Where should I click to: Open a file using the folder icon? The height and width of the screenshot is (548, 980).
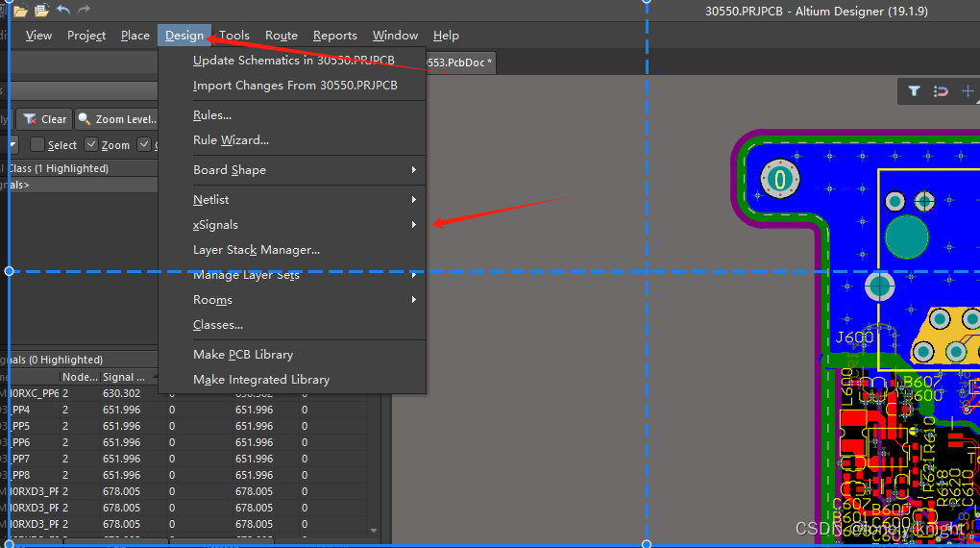(x=20, y=10)
